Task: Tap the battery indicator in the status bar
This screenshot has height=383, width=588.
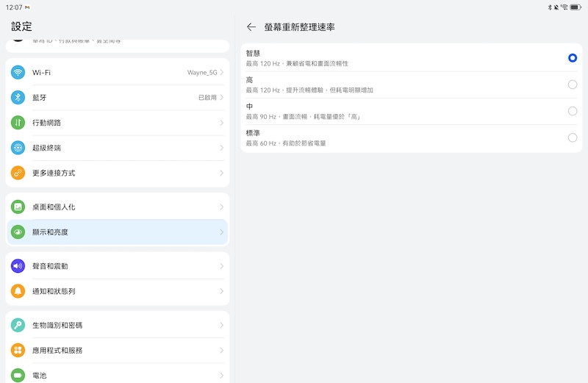Action: tap(576, 7)
